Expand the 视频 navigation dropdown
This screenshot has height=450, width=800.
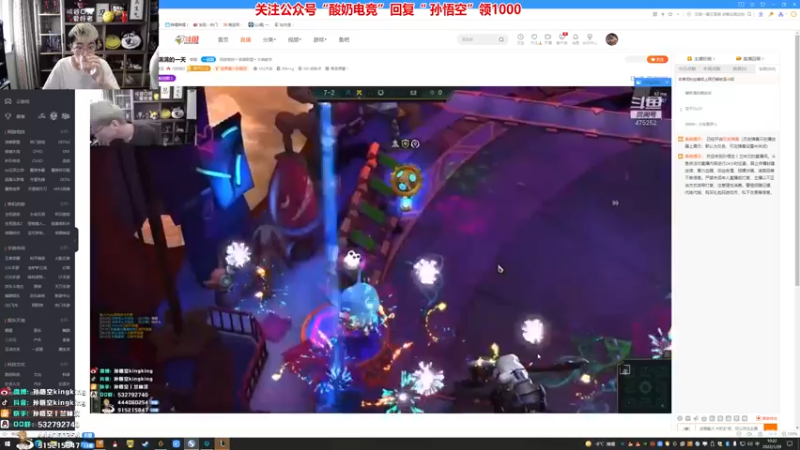point(294,39)
